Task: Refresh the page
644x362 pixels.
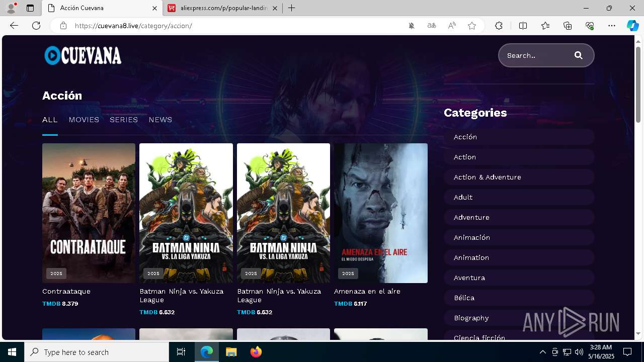Action: click(x=36, y=26)
